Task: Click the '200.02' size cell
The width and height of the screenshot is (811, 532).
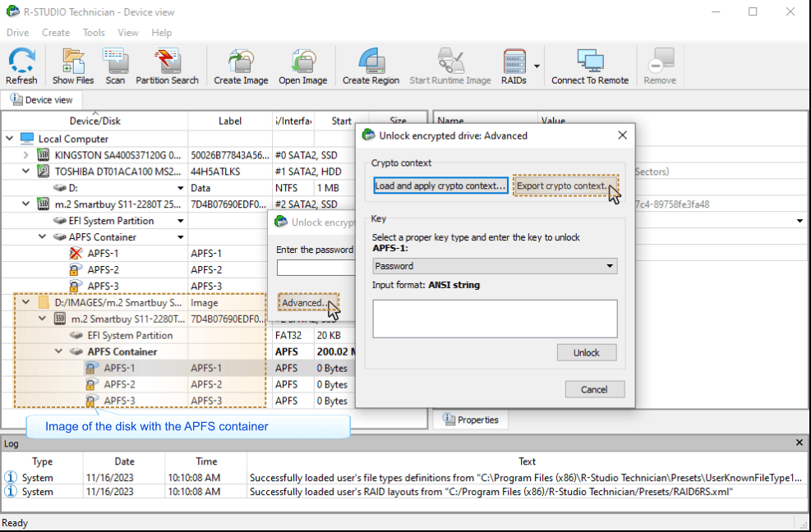Action: pyautogui.click(x=336, y=351)
